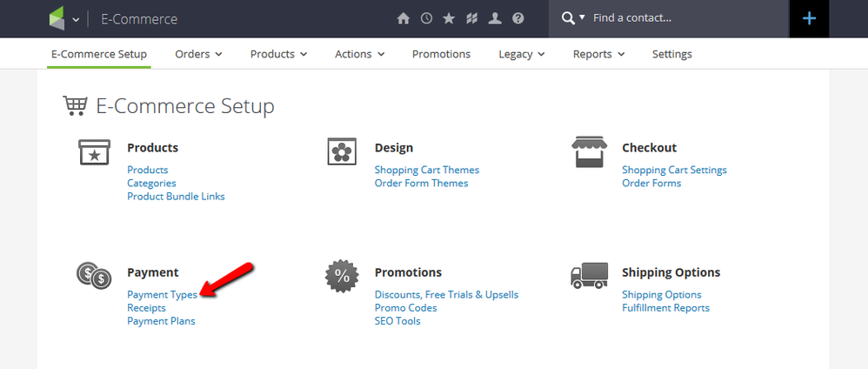Click the Find a contact search field
The height and width of the screenshot is (369, 868).
[678, 18]
